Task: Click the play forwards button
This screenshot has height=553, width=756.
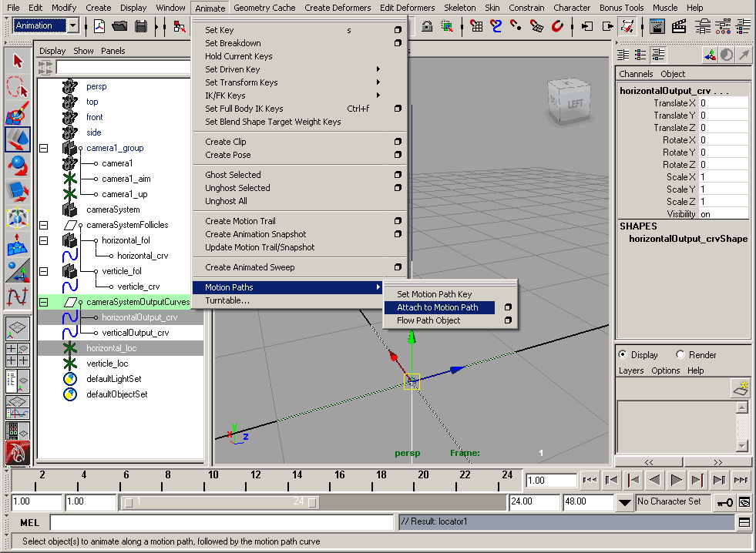Action: (x=676, y=480)
